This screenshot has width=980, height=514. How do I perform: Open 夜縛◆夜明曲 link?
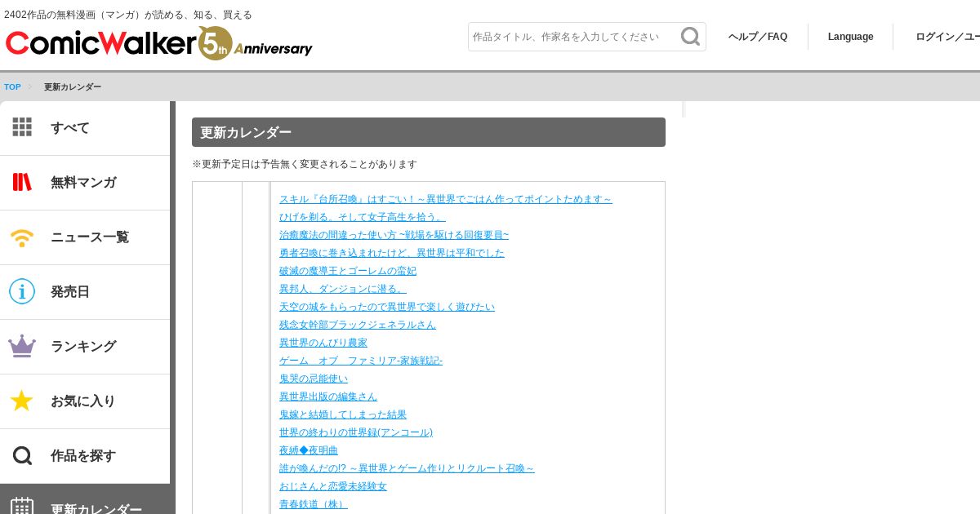point(309,450)
